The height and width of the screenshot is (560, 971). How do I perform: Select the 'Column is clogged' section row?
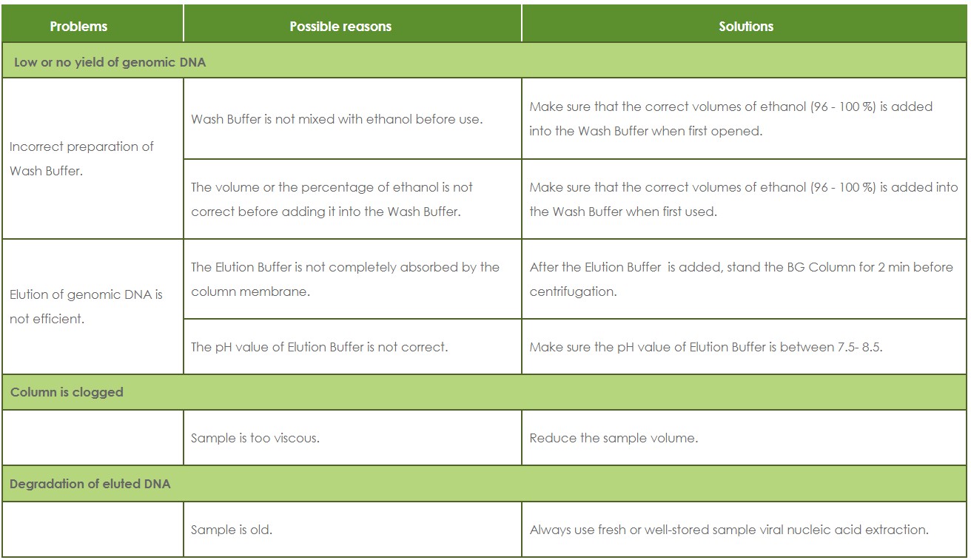pos(67,392)
